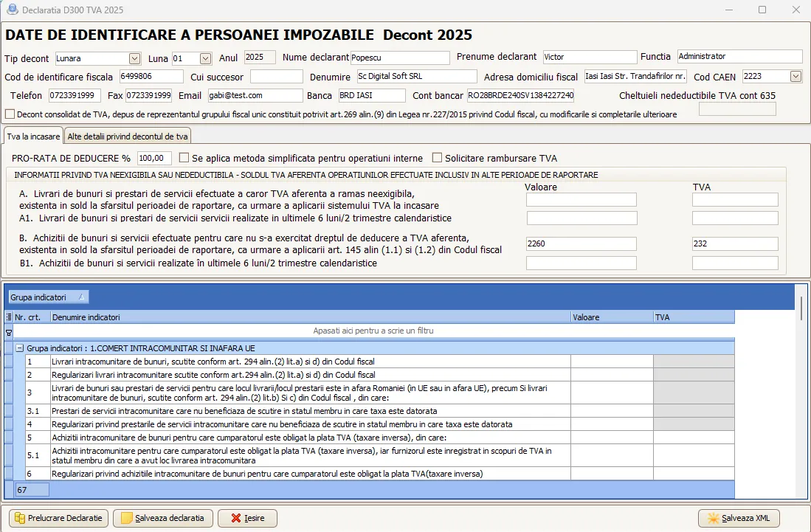Click Nr. crt. column header
The height and width of the screenshot is (532, 811).
[32, 317]
